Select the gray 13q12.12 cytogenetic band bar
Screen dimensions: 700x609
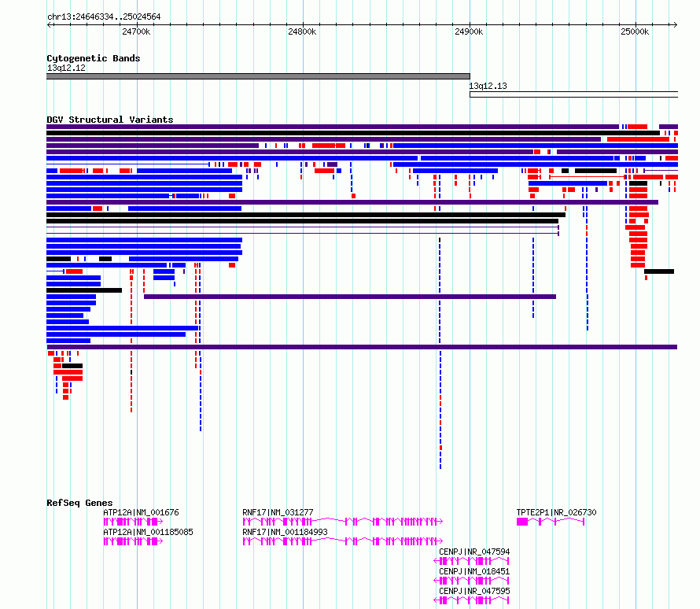click(x=258, y=76)
